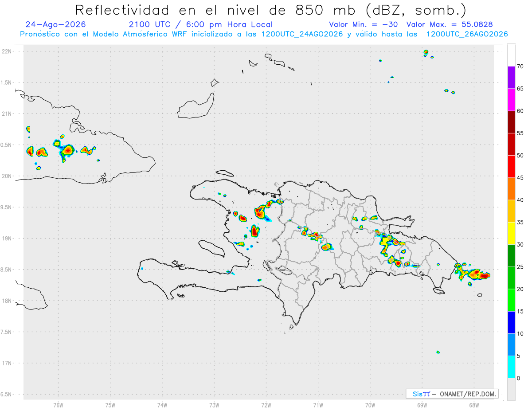The height and width of the screenshot is (411, 532).
Task: Click the gold 35–40 dBZ colorbar segment
Action: pyautogui.click(x=511, y=211)
